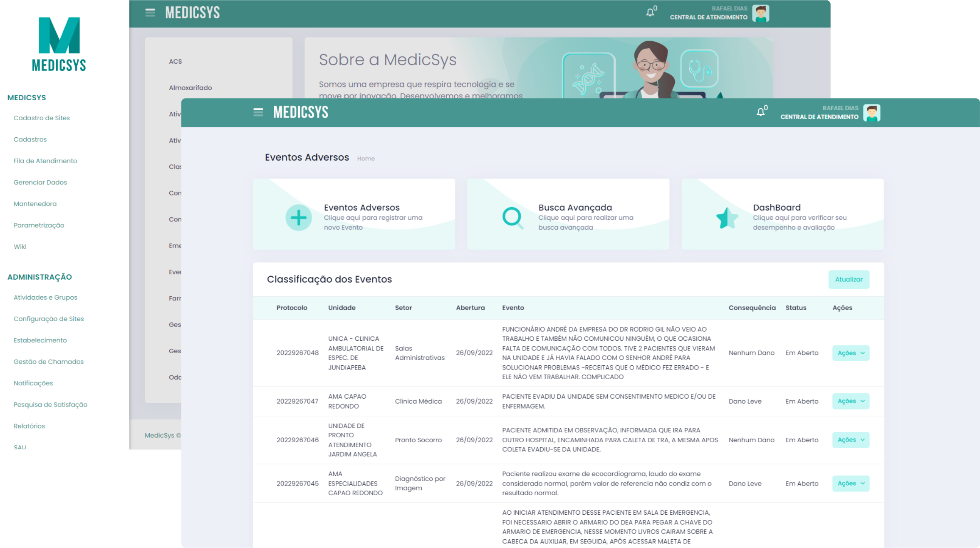Click Rafael Dias avatar in front header
Screen dimensions: 980x548
click(871, 113)
